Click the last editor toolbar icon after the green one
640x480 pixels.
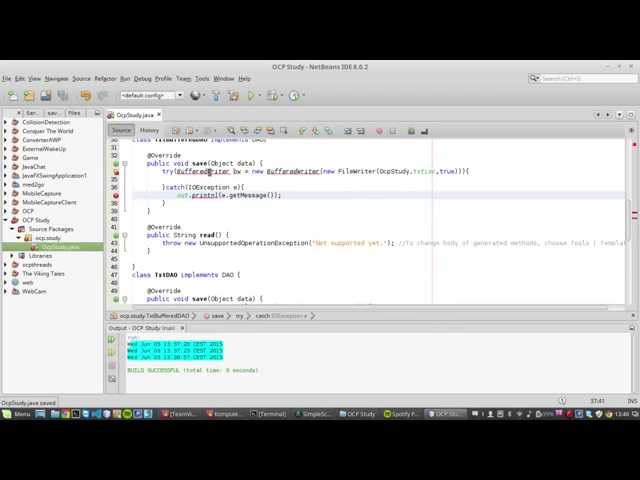pos(424,131)
